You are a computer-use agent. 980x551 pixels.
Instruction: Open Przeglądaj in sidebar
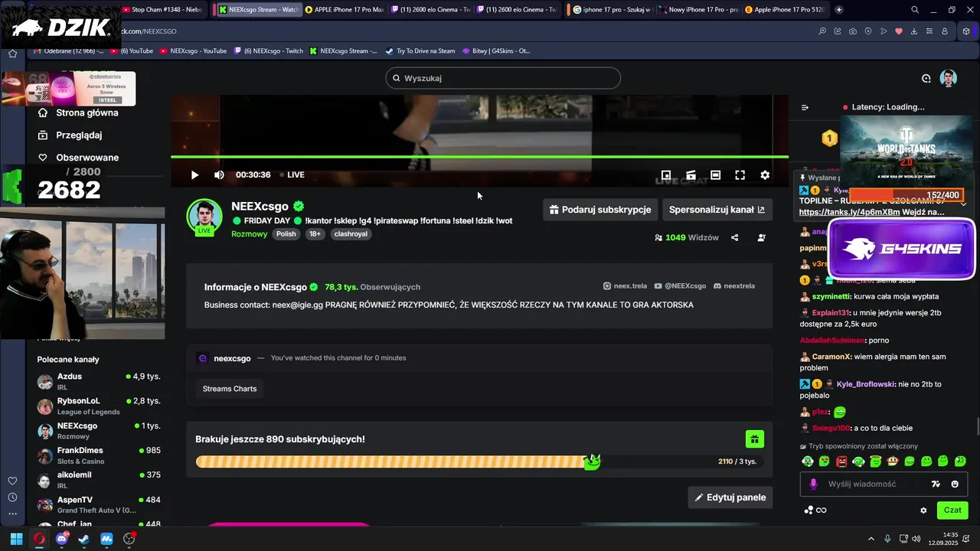tap(70, 135)
